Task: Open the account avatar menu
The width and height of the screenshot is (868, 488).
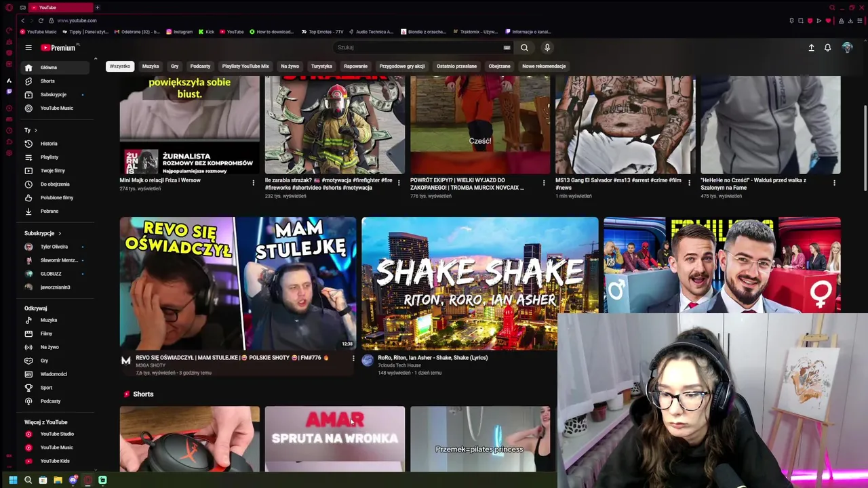Action: pos(847,47)
